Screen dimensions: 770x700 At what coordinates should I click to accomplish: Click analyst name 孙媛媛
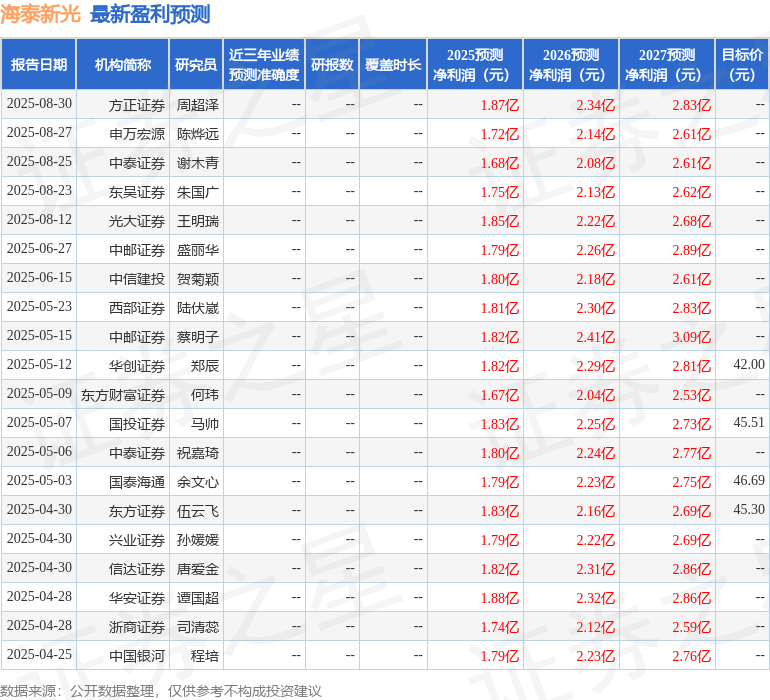point(197,540)
